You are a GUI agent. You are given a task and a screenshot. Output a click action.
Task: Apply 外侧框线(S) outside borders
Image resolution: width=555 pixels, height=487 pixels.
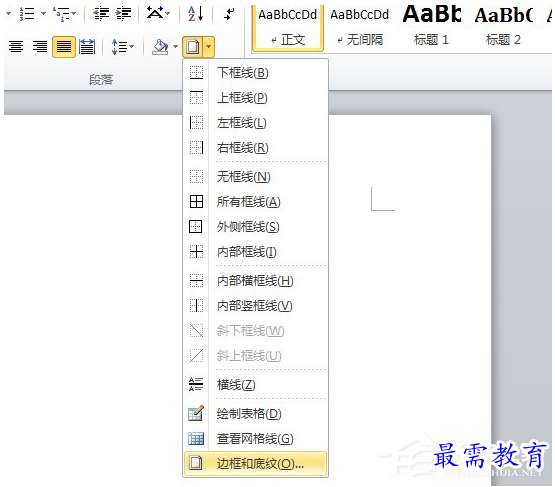256,227
